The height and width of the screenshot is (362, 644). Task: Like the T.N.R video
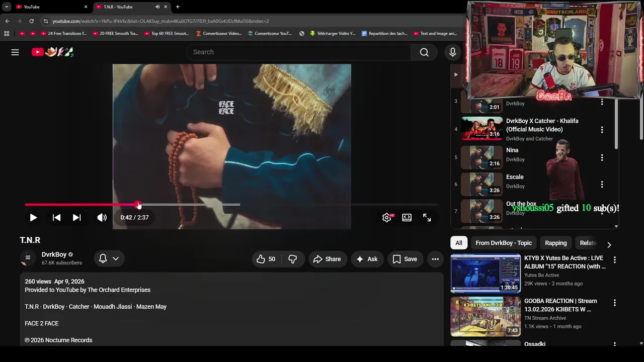point(266,259)
